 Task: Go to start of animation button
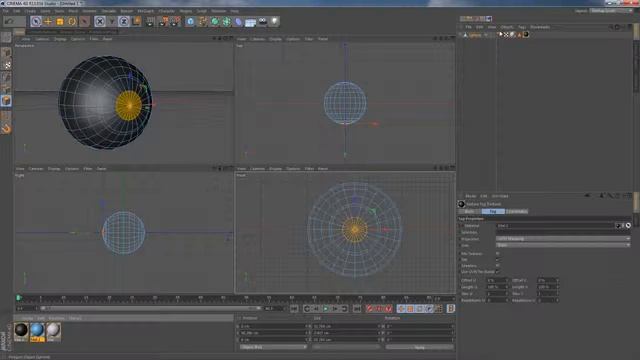click(x=294, y=309)
